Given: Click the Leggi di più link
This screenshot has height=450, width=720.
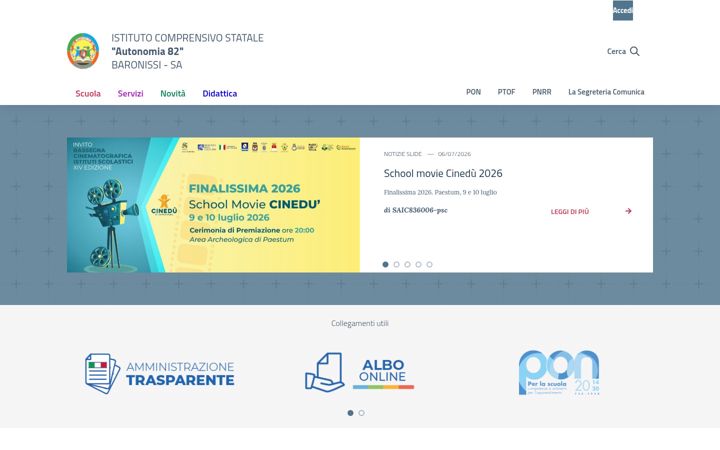Looking at the screenshot, I should click(x=570, y=212).
